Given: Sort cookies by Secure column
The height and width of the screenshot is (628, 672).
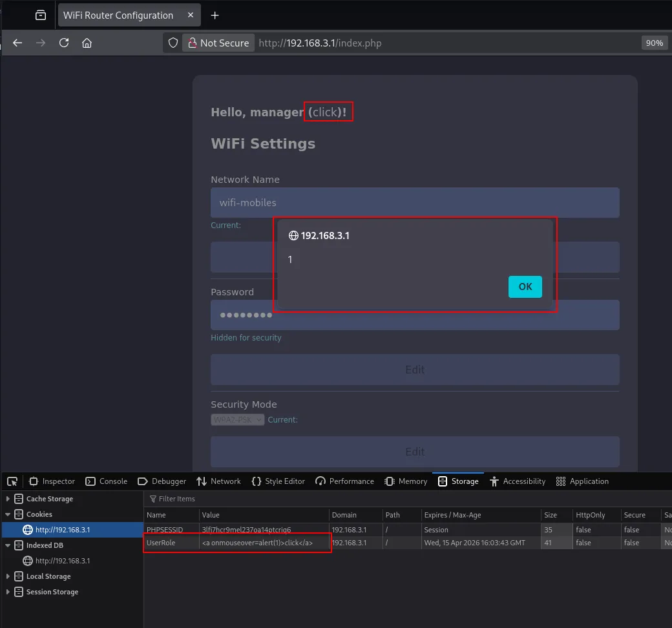Looking at the screenshot, I should [641, 516].
